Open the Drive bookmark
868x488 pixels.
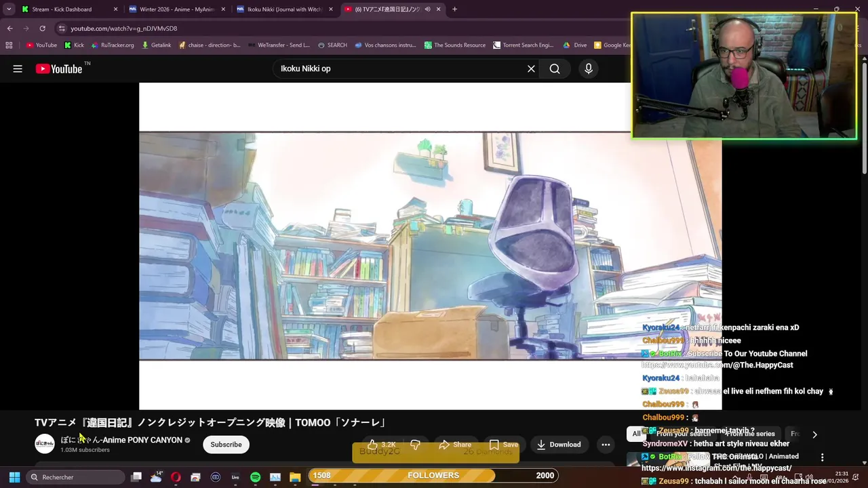[575, 45]
